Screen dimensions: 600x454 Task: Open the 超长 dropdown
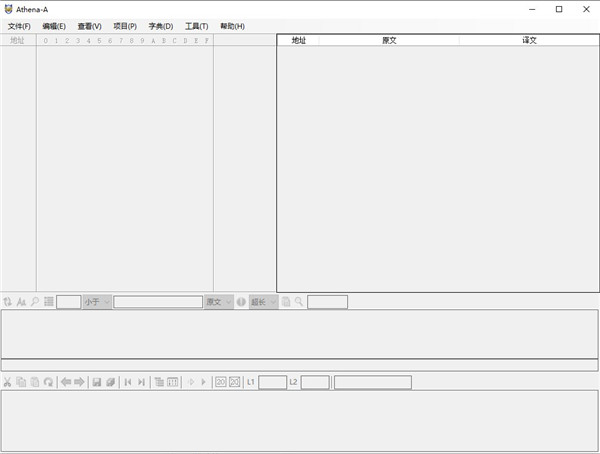click(x=263, y=302)
